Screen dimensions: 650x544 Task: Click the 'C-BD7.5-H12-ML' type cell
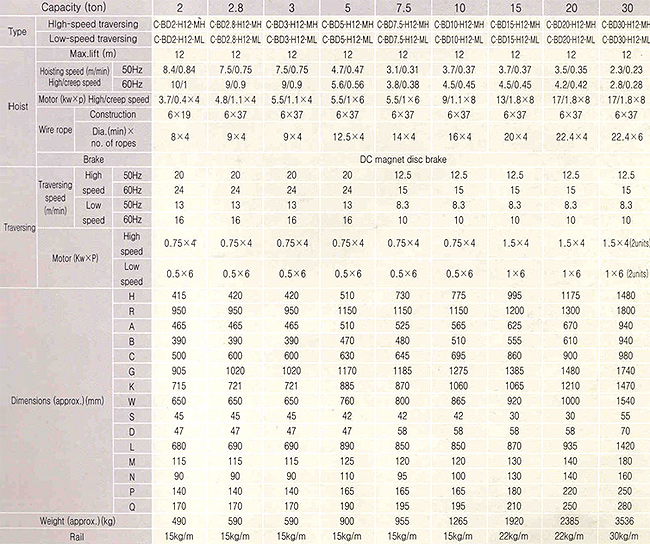click(403, 40)
